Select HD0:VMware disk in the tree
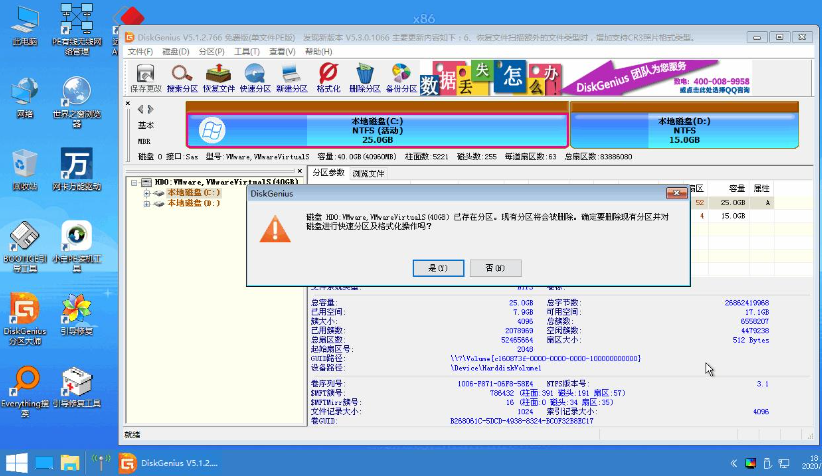This screenshot has height=476, width=822. point(226,182)
